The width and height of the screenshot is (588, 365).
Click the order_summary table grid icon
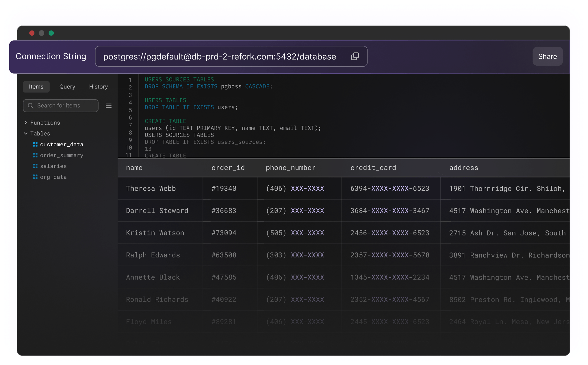tap(35, 155)
